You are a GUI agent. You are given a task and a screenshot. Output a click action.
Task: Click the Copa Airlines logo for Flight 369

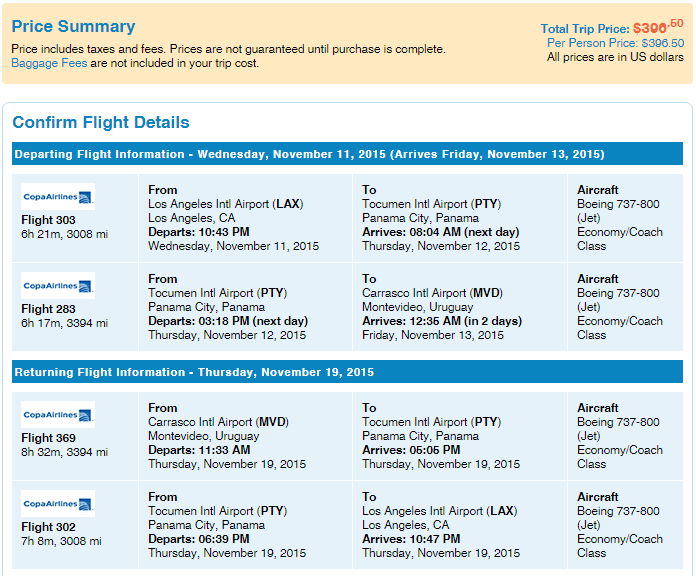tap(58, 414)
